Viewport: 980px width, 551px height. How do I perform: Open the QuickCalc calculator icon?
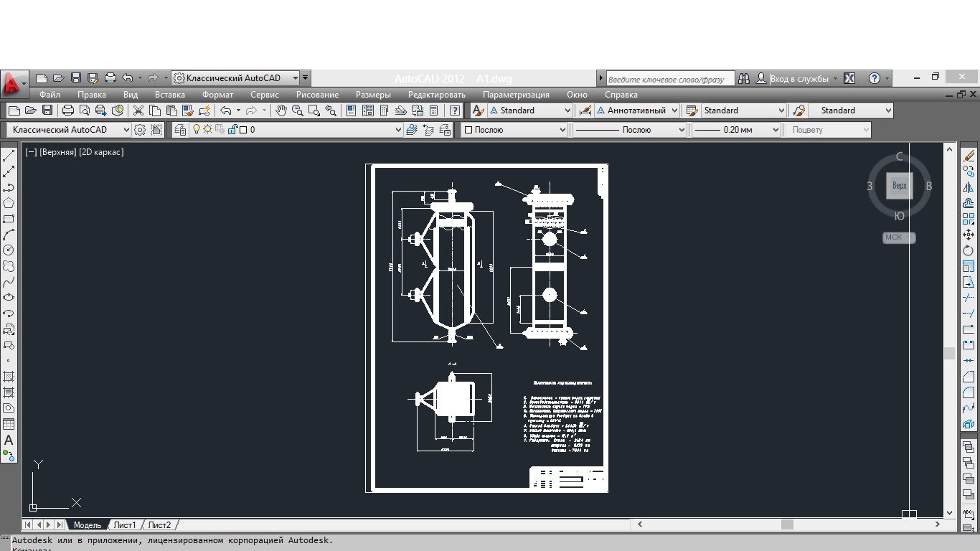click(434, 110)
